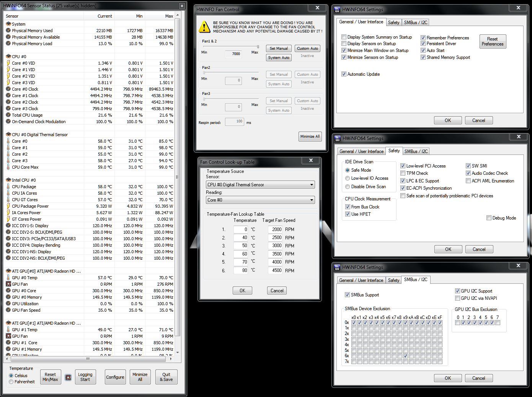Click the GPU #0 Temp thermometer icon
Screen dimensions: 532x397
click(8, 278)
